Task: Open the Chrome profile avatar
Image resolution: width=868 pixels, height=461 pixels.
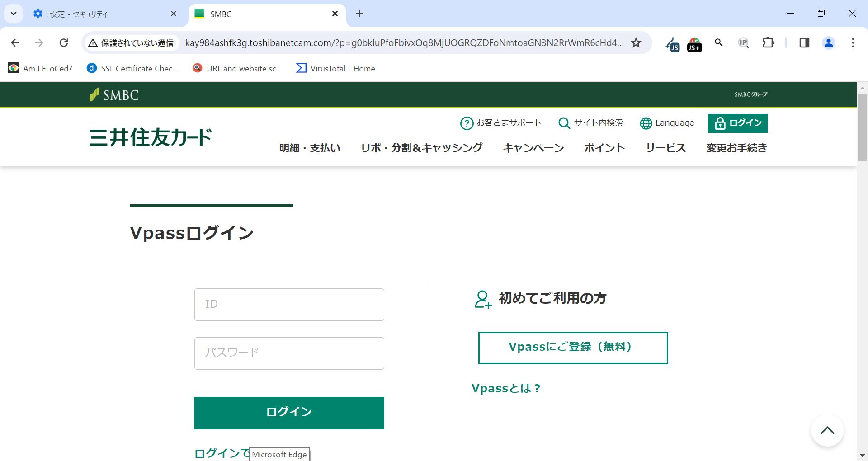Action: pos(829,42)
